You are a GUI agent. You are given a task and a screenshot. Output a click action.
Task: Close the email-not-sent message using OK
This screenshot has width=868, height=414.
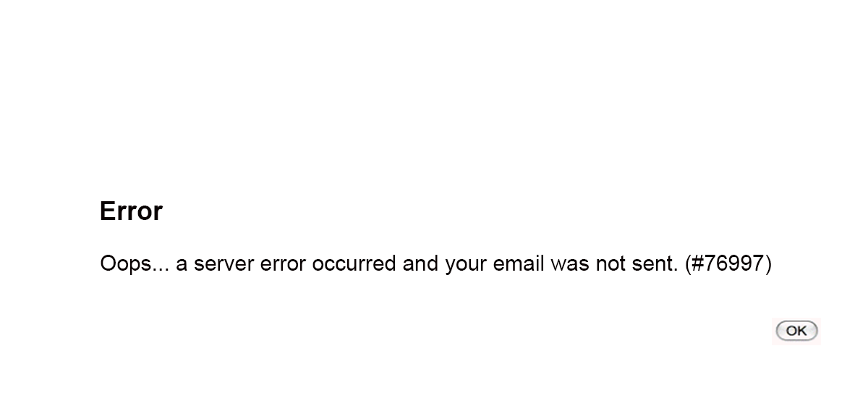click(796, 331)
